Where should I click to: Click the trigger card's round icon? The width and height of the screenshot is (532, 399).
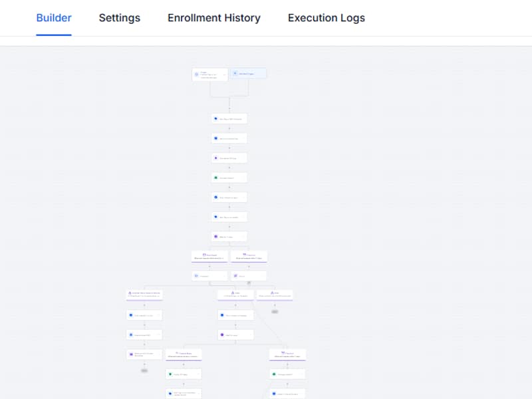pos(196,74)
